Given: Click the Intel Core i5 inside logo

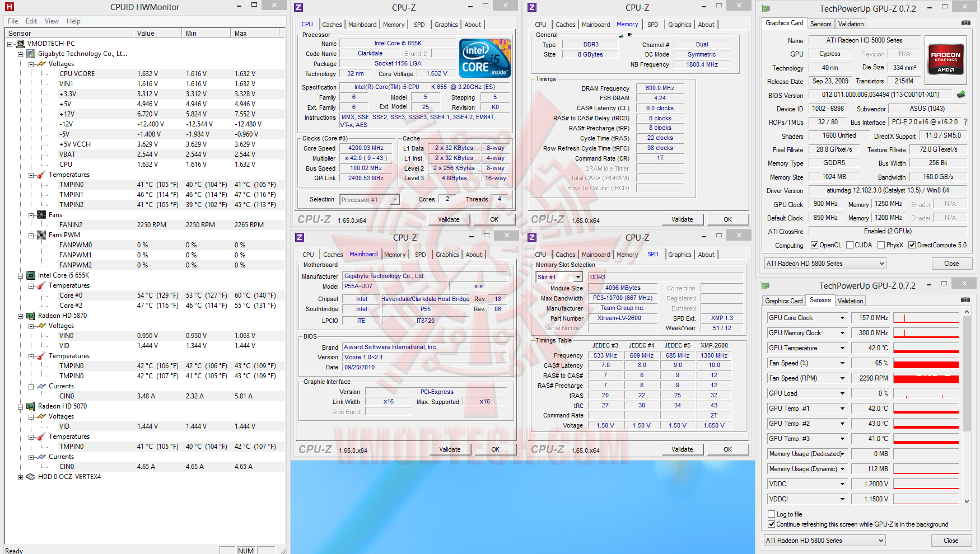Looking at the screenshot, I should [485, 58].
